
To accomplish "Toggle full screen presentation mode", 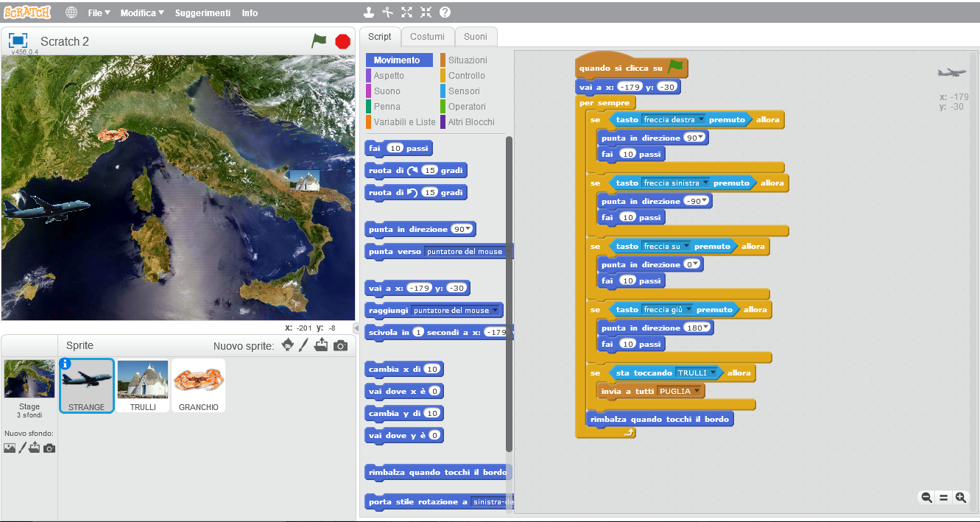I will pyautogui.click(x=18, y=41).
